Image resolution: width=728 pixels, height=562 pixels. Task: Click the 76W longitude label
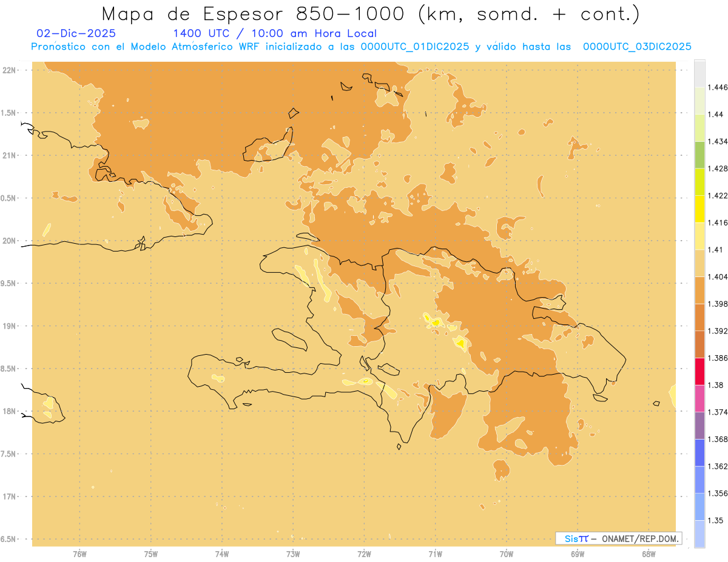click(79, 554)
